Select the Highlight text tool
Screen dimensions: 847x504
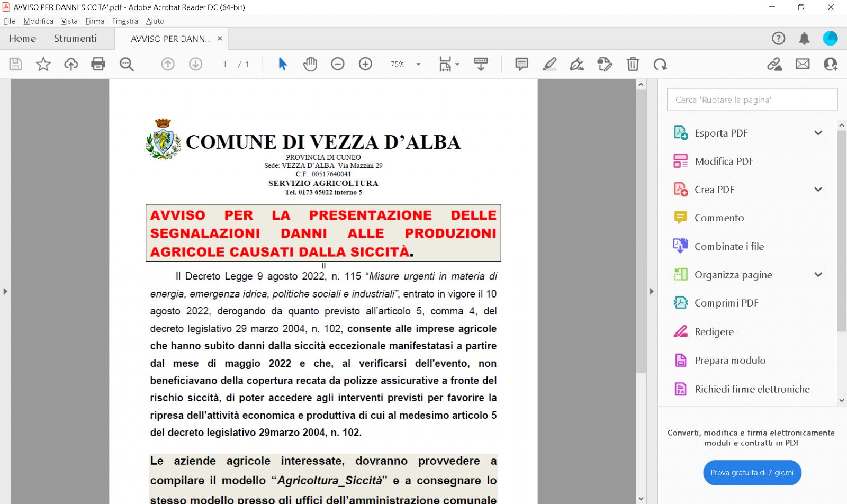(x=549, y=64)
